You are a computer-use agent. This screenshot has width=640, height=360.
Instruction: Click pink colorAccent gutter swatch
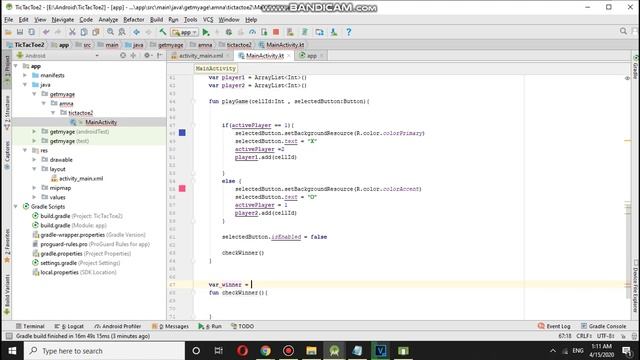click(x=182, y=189)
